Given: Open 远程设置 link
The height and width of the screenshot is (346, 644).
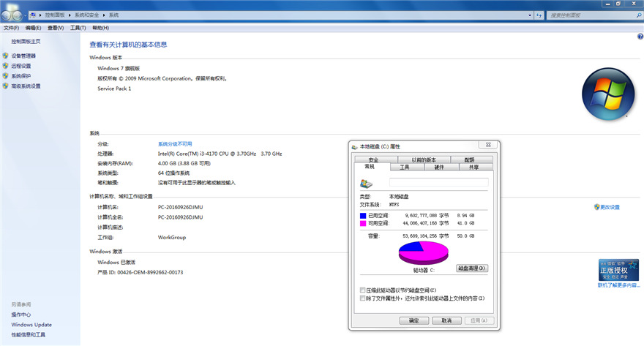Looking at the screenshot, I should tap(21, 66).
